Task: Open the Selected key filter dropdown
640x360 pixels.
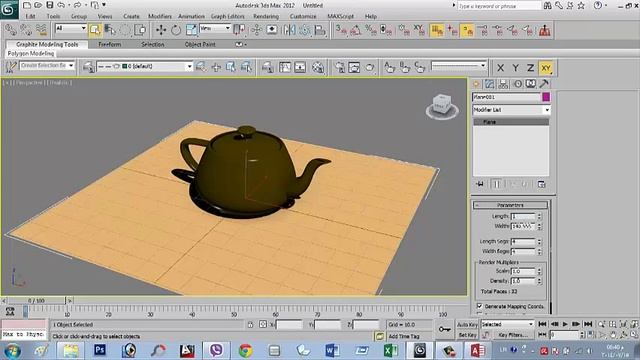Action: point(507,324)
